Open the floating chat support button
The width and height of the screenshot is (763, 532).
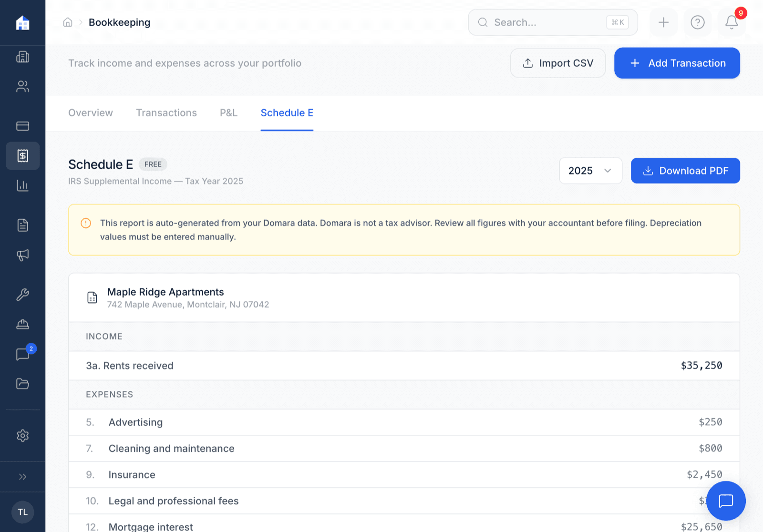(x=725, y=501)
